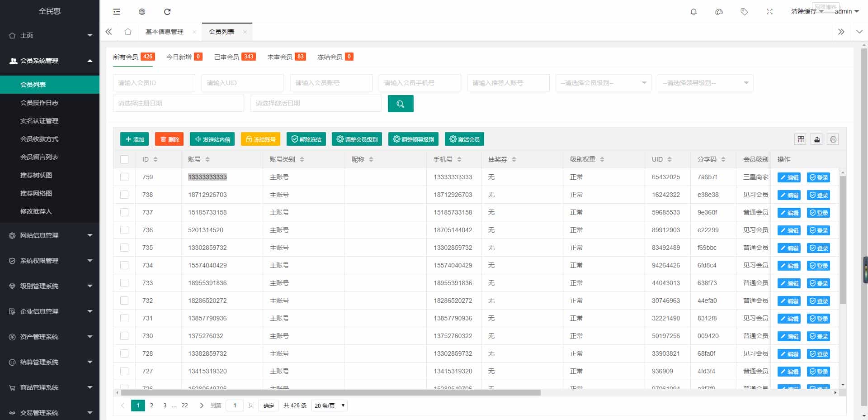The width and height of the screenshot is (868, 420).
Task: Refresh the page using the reload icon
Action: pos(168,12)
